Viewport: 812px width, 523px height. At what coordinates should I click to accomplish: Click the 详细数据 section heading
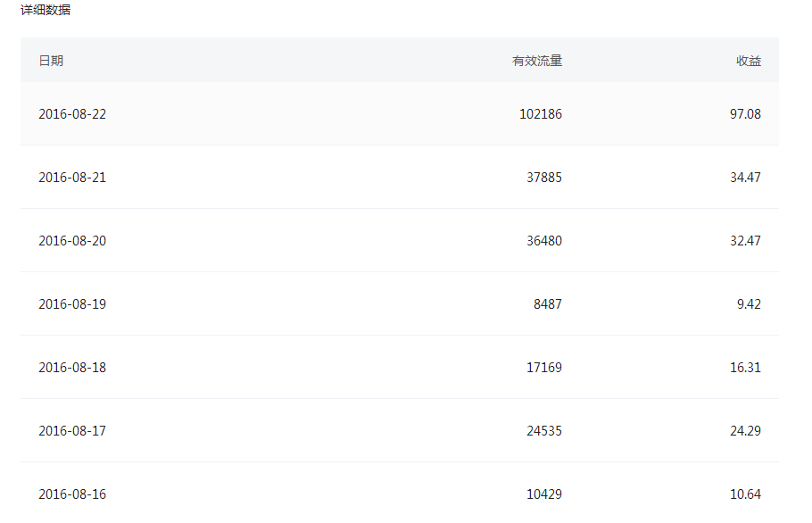[x=46, y=10]
